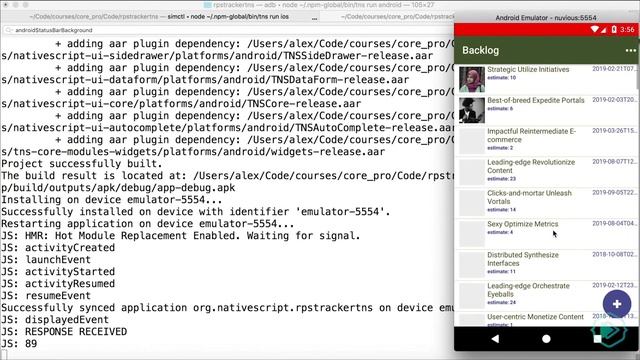Click terminal line 'JS: launchEvent'
The width and height of the screenshot is (640, 360).
[x=46, y=260]
